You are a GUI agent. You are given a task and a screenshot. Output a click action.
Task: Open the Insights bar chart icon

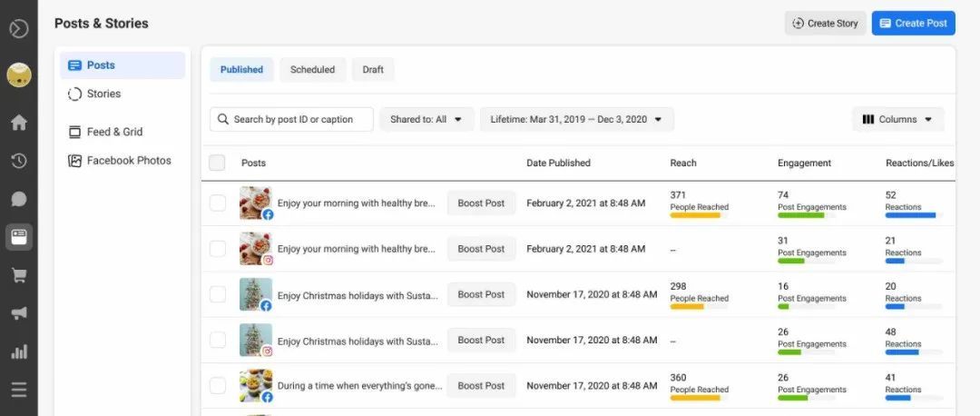(19, 352)
